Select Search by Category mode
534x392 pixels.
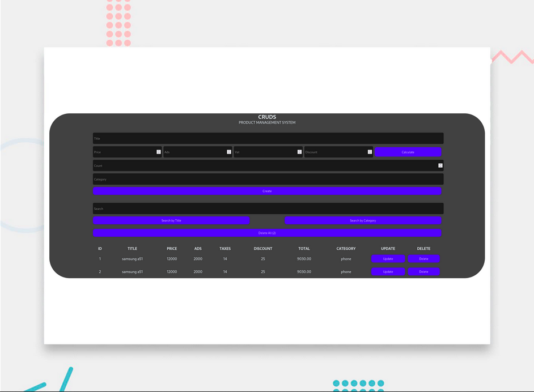point(363,220)
